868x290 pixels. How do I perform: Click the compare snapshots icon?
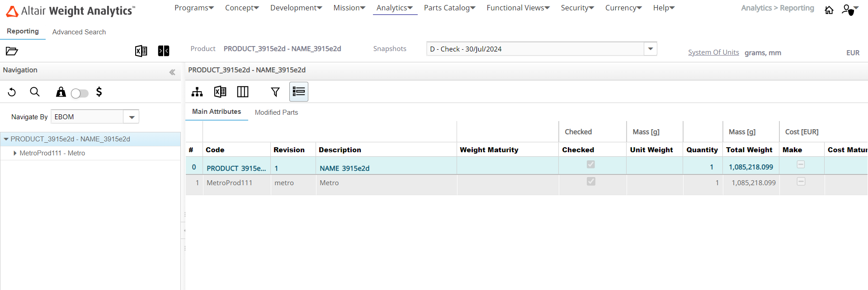[164, 51]
